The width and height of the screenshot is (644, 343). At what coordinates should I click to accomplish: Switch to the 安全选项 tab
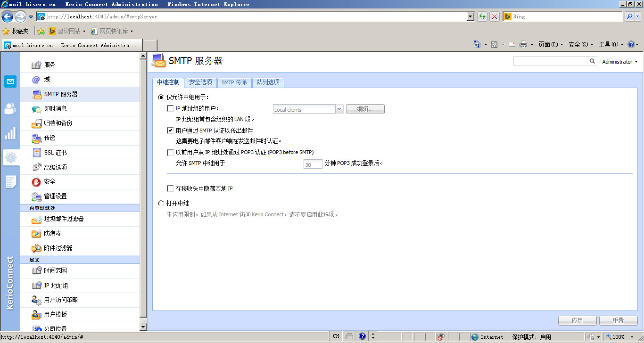(200, 82)
